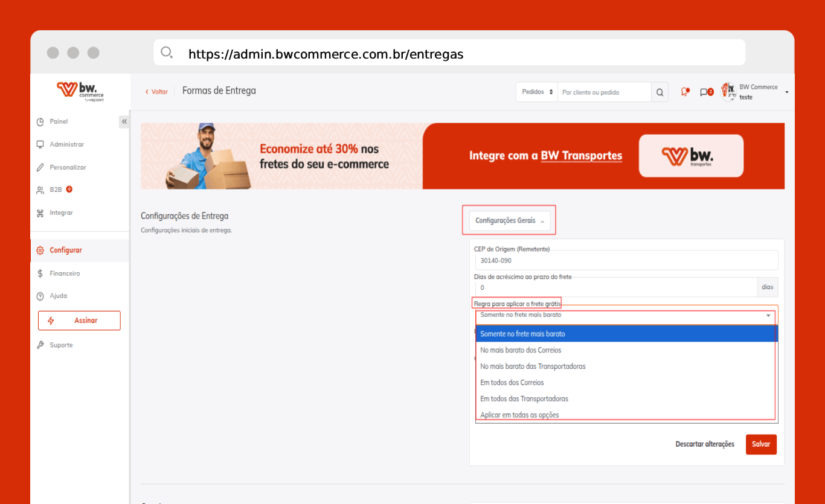Image resolution: width=825 pixels, height=504 pixels.
Task: Collapse the Configurações Gerais section
Action: pyautogui.click(x=509, y=221)
